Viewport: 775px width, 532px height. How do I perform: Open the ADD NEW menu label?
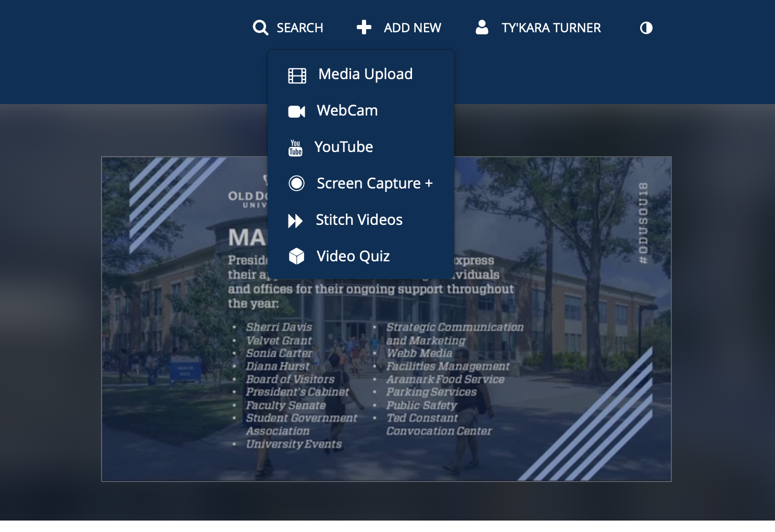click(413, 28)
